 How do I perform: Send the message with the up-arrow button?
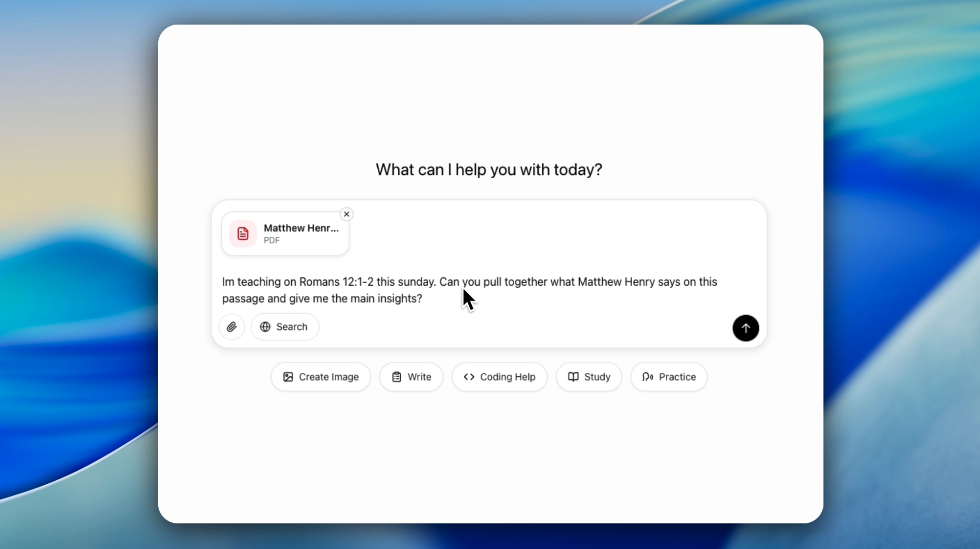[745, 328]
